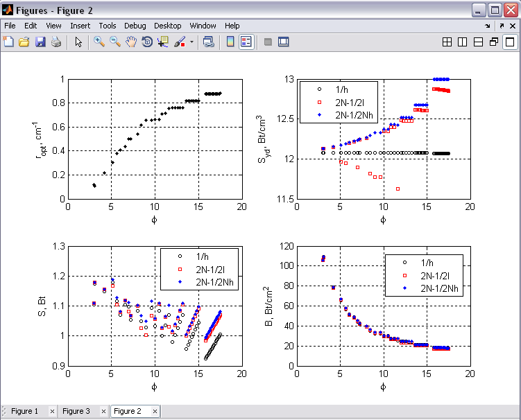The height and width of the screenshot is (420, 521).
Task: Close the Figure 1 tab
Action: pyautogui.click(x=52, y=412)
